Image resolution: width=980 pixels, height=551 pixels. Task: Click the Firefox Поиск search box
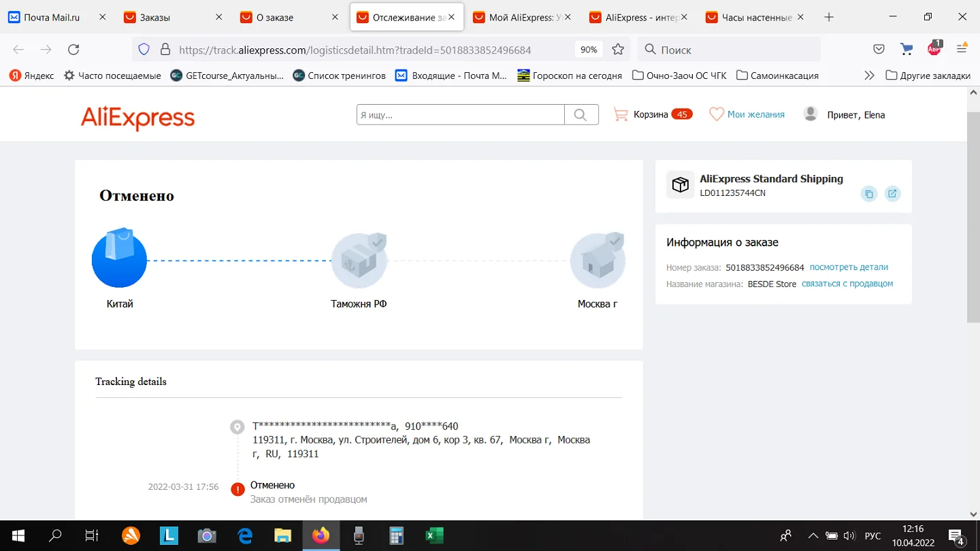(x=729, y=49)
